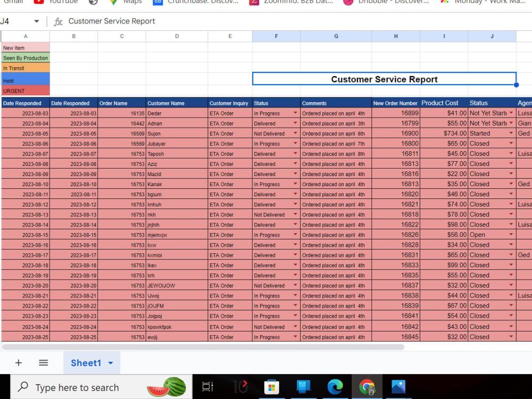Click the Customer Name header cell

click(177, 103)
